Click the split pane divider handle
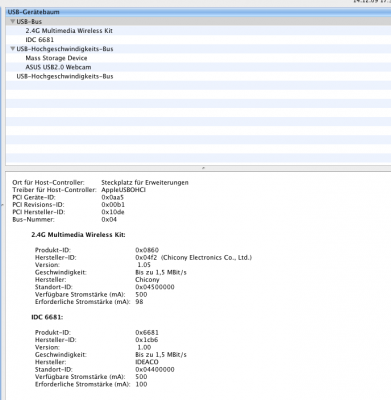Image resolution: width=391 pixels, height=400 pixels. point(203,168)
